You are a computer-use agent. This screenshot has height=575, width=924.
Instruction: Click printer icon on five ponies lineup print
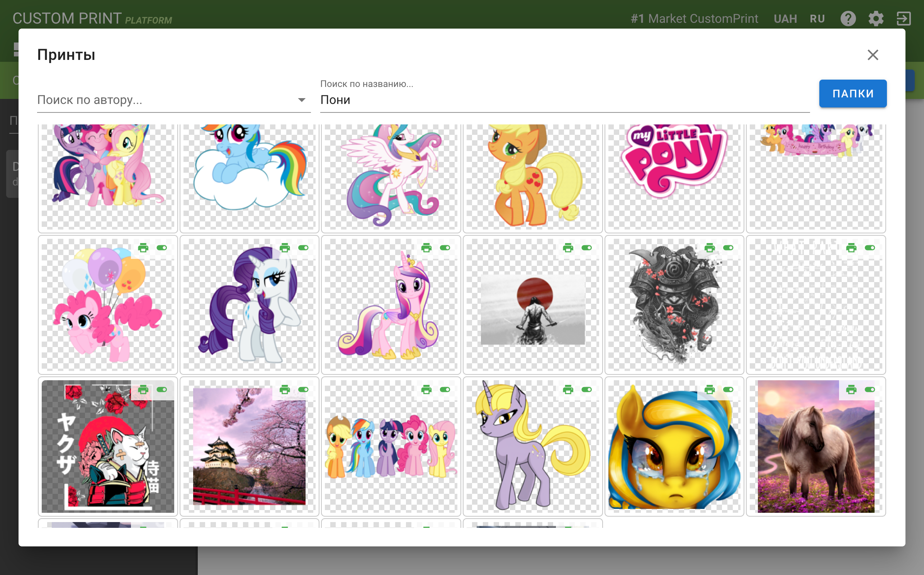click(426, 390)
